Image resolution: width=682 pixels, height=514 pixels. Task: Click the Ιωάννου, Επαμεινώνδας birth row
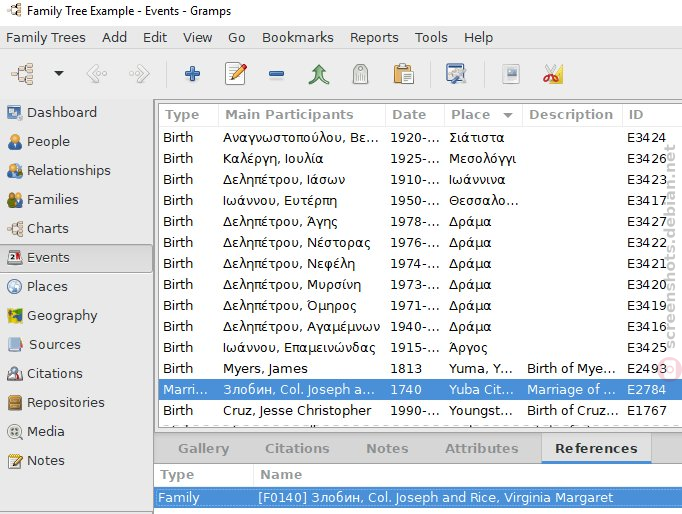[x=420, y=348]
